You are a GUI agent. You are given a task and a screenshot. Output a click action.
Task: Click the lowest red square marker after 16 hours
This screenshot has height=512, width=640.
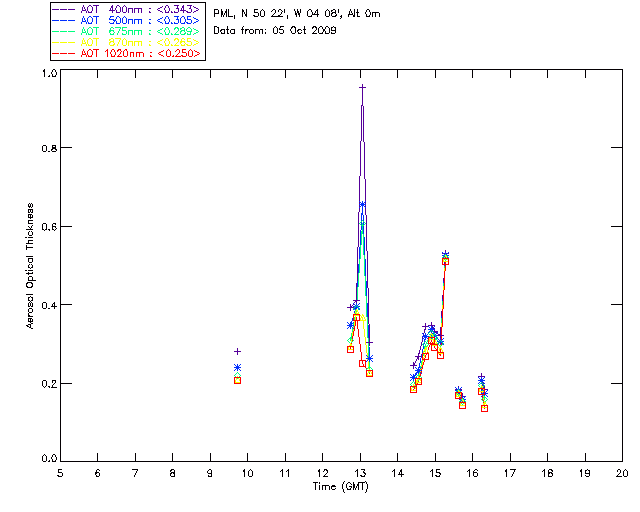point(484,408)
